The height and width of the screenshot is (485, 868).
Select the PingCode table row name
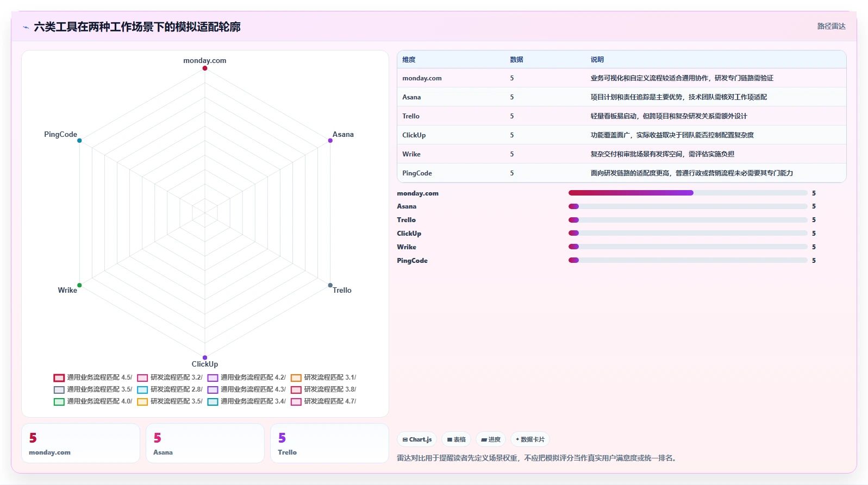tap(417, 173)
